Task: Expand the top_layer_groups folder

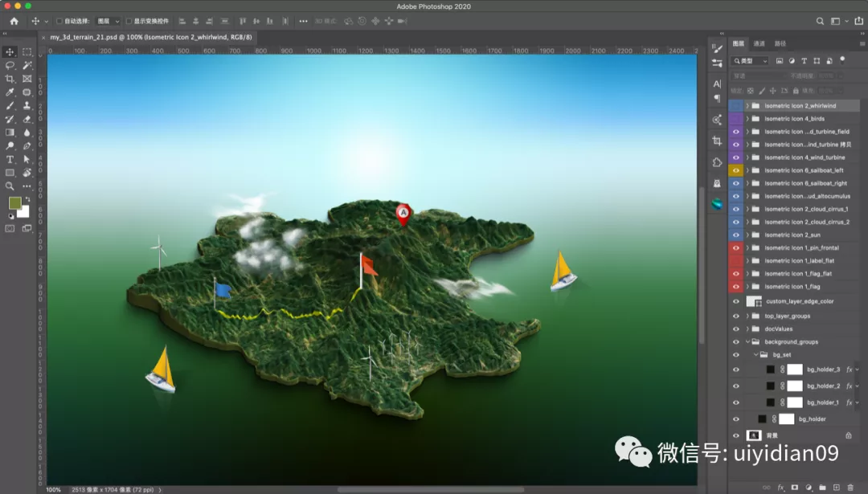Action: pyautogui.click(x=747, y=316)
